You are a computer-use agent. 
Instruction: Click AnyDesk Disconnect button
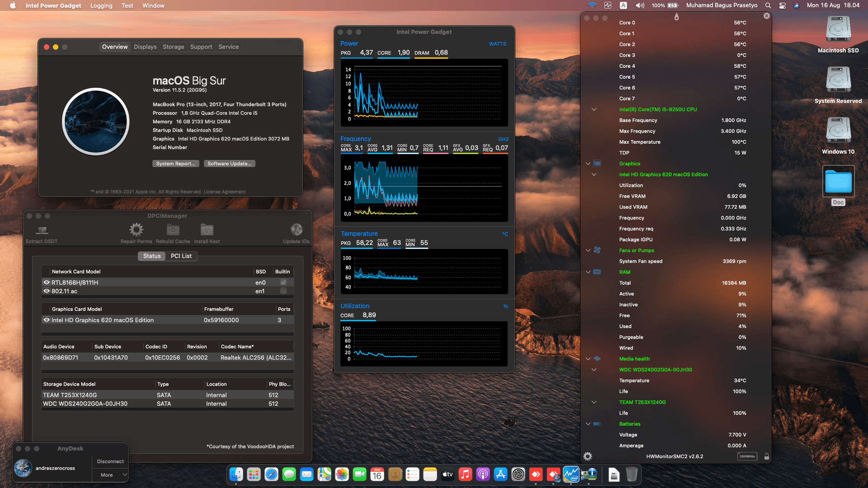(110, 461)
